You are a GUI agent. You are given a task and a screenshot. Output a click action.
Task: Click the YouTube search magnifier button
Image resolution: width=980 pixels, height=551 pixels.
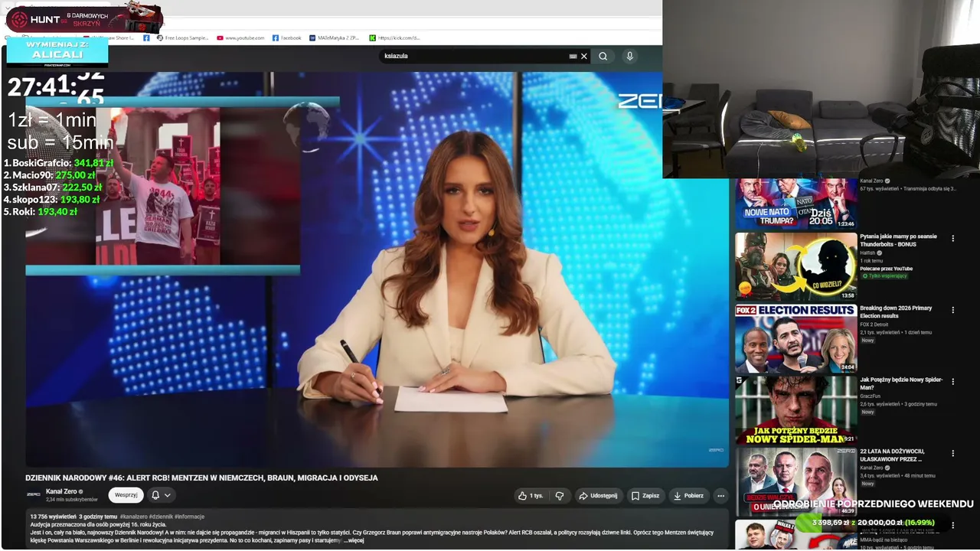pyautogui.click(x=603, y=56)
